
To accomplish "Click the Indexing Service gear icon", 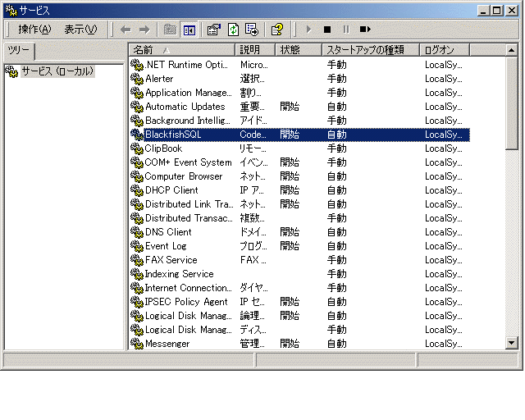I will [137, 274].
